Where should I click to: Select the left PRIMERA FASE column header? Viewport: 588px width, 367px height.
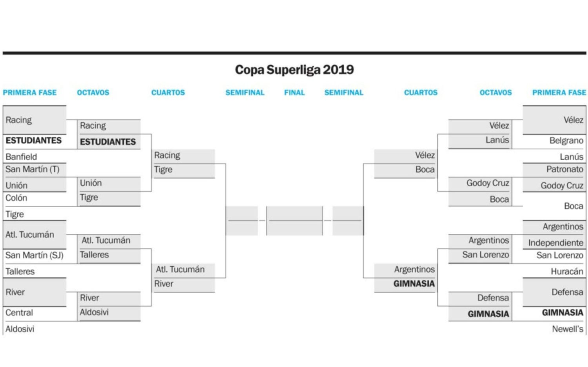coord(30,92)
